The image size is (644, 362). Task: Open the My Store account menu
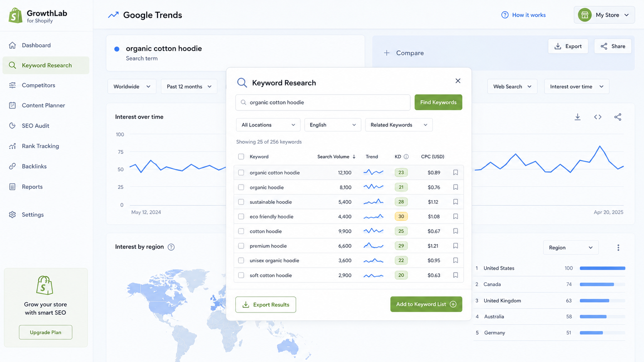pyautogui.click(x=604, y=15)
